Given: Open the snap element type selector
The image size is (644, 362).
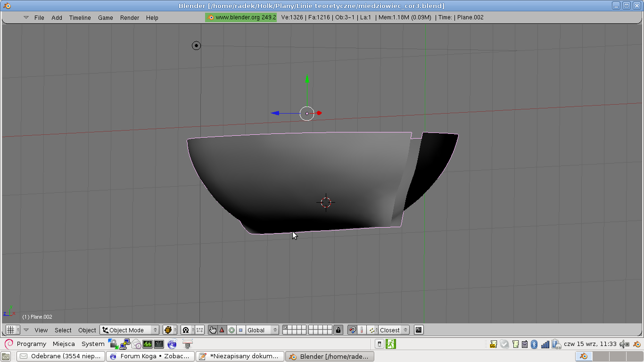Looking at the screenshot, I should tap(373, 330).
